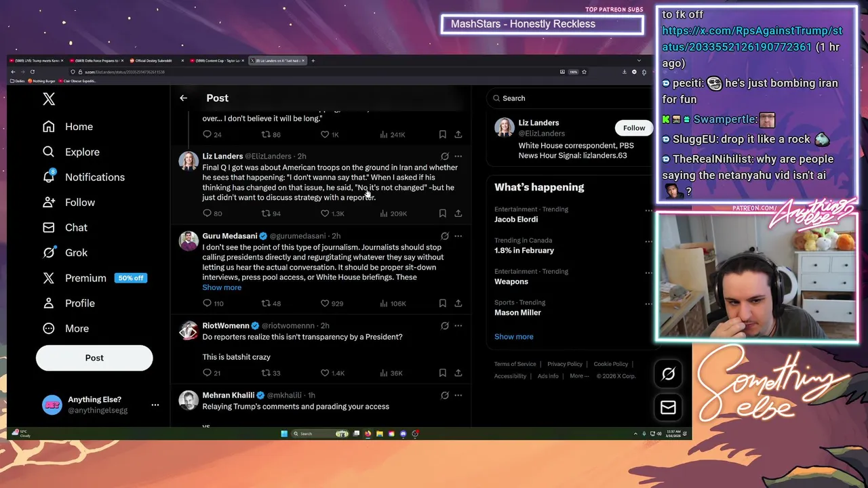Image resolution: width=868 pixels, height=488 pixels.
Task: Reply to Guru Medasani's post
Action: click(208, 304)
